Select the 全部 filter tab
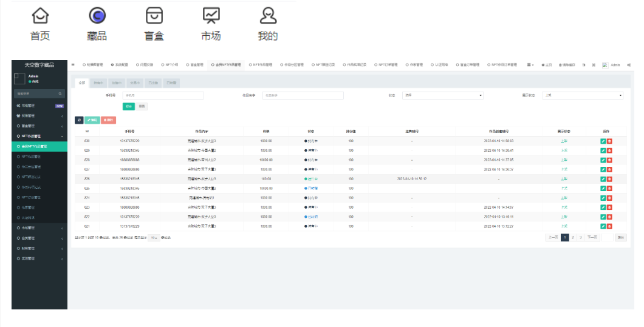644x327 pixels. (x=82, y=83)
